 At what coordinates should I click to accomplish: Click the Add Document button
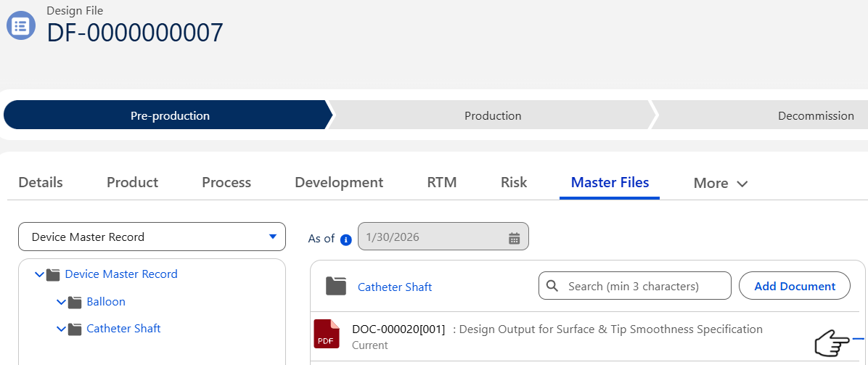(795, 286)
